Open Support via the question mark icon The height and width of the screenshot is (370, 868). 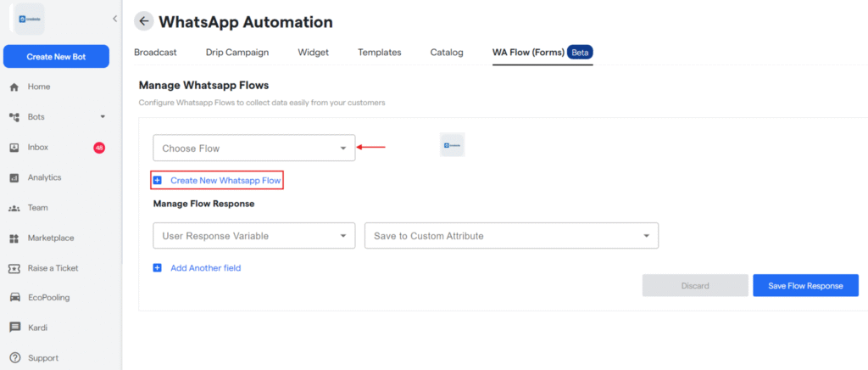click(x=14, y=358)
